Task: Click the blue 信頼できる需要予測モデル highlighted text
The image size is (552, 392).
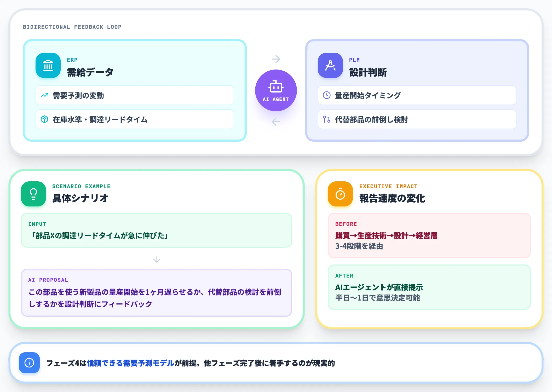Action: (130, 363)
